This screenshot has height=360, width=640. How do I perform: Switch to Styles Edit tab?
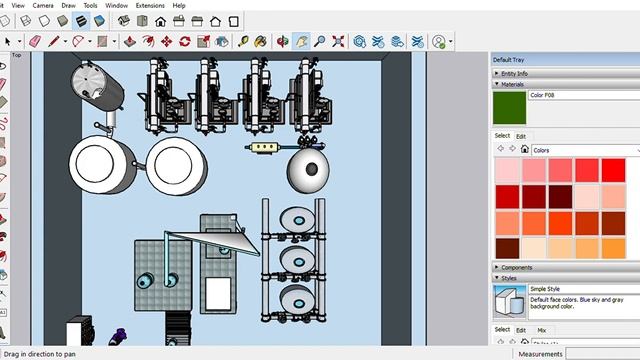[x=521, y=330]
